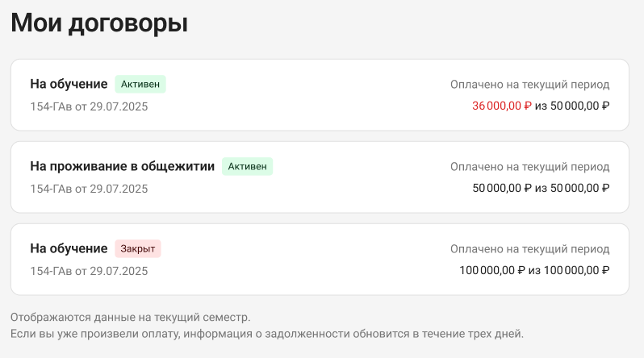Image resolution: width=644 pixels, height=358 pixels.
Task: Click Оплачено на текущий период on dormitory card
Action: pyautogui.click(x=529, y=167)
